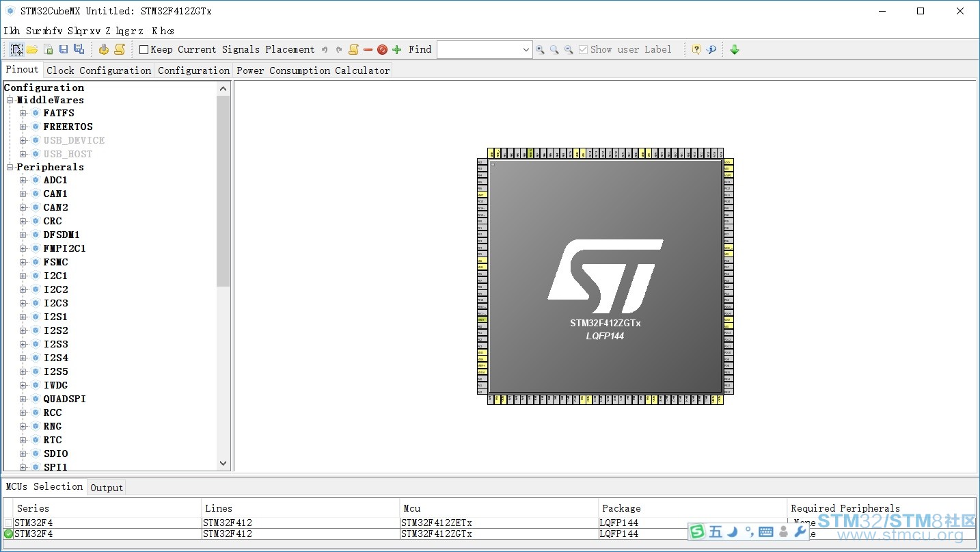Viewport: 980px width, 552px height.
Task: Select the QUADSPI peripheral item
Action: 65,399
